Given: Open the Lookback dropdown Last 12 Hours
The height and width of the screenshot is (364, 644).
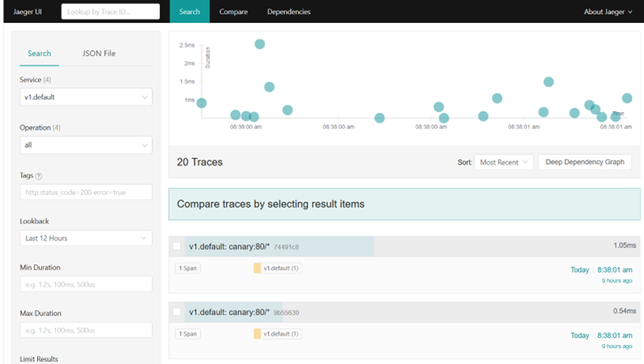Looking at the screenshot, I should [86, 238].
